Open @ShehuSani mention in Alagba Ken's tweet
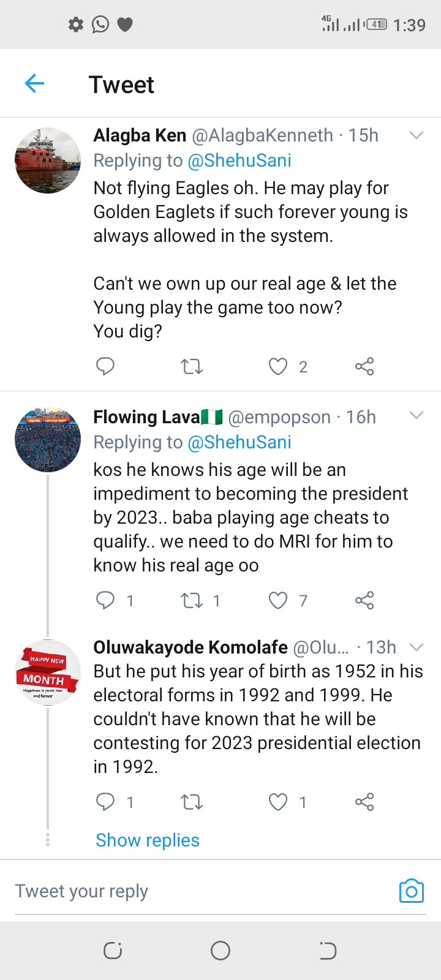Image resolution: width=441 pixels, height=980 pixels. pos(239,160)
